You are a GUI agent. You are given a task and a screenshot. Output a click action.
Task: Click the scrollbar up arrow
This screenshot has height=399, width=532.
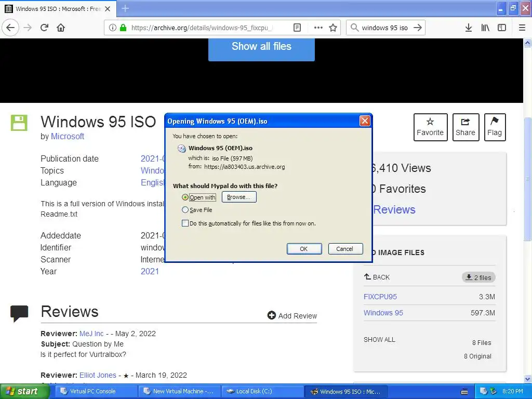click(x=527, y=43)
